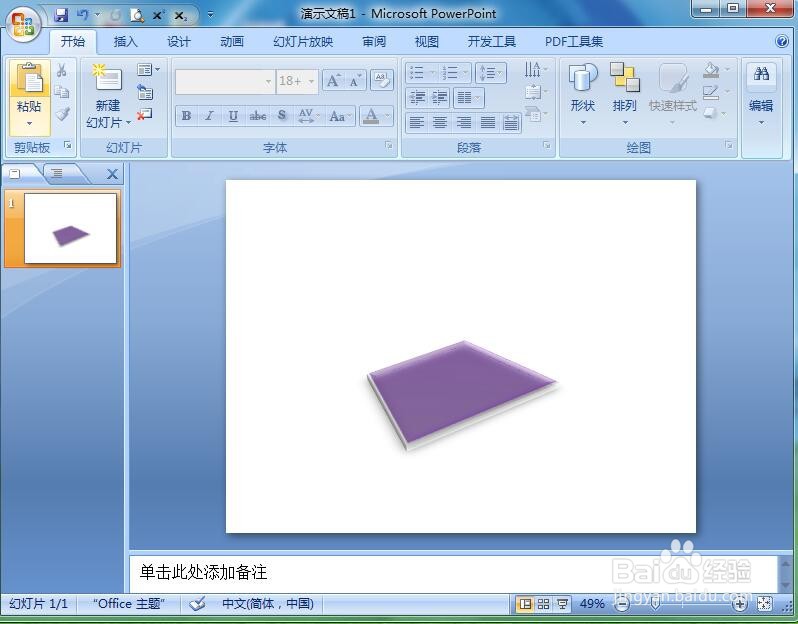Switch to the Design tab (设计)
The image size is (798, 624).
tap(179, 42)
